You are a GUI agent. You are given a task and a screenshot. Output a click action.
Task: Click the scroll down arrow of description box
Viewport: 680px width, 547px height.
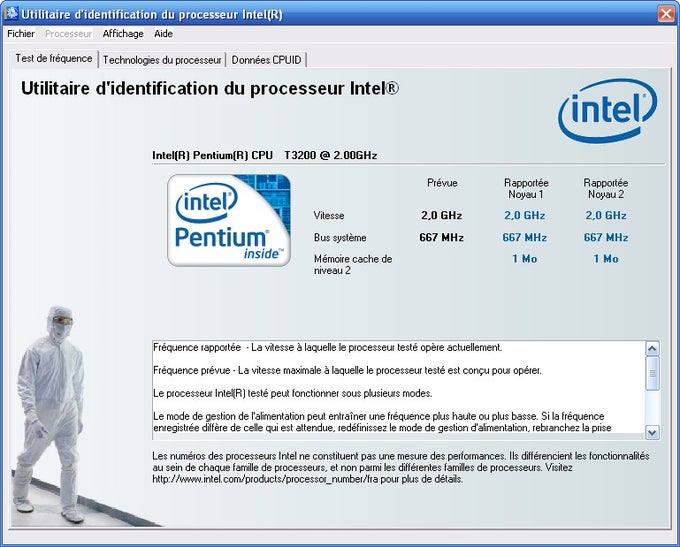click(652, 432)
